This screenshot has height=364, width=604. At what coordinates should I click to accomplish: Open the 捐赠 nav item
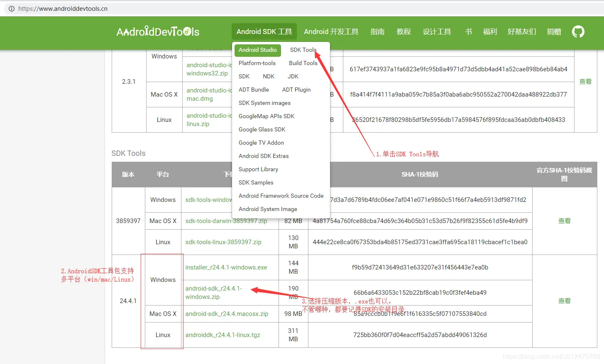pos(554,32)
